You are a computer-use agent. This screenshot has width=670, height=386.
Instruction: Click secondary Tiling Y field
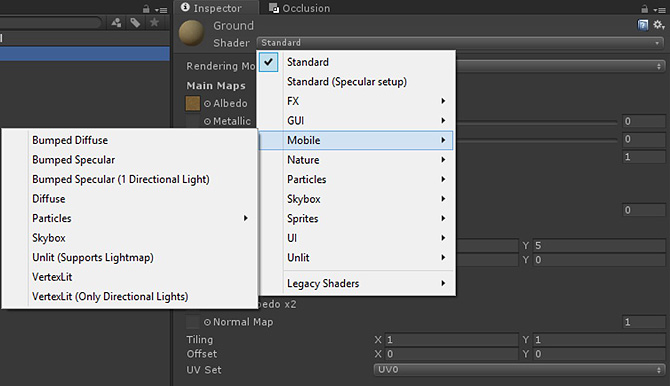point(599,340)
